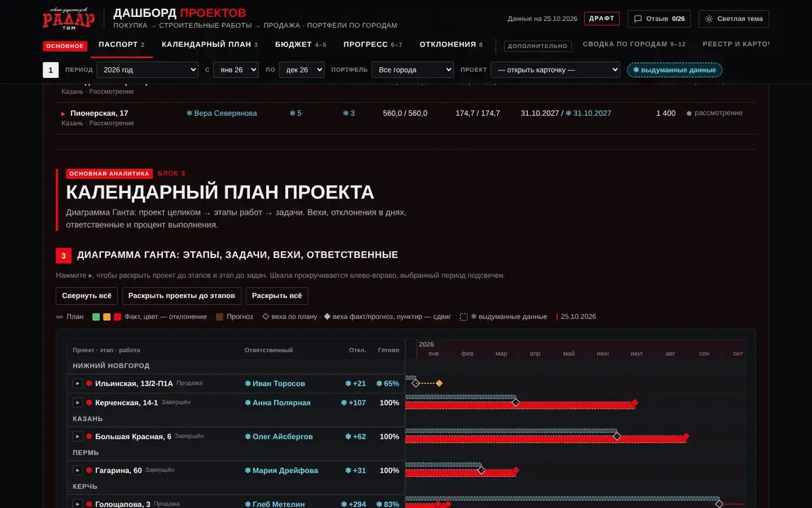This screenshot has height=508, width=812.
Task: Open the Иван Торосов responsible link
Action: (x=275, y=383)
